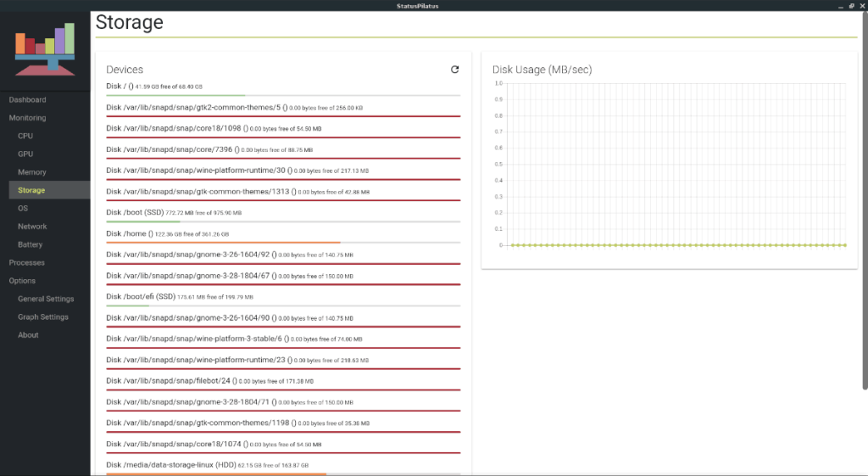
Task: Open the Battery page
Action: pyautogui.click(x=30, y=244)
